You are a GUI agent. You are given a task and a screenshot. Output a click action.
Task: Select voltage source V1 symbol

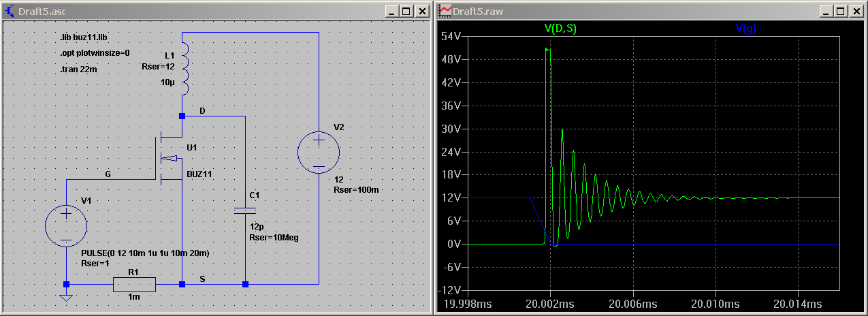pyautogui.click(x=66, y=226)
